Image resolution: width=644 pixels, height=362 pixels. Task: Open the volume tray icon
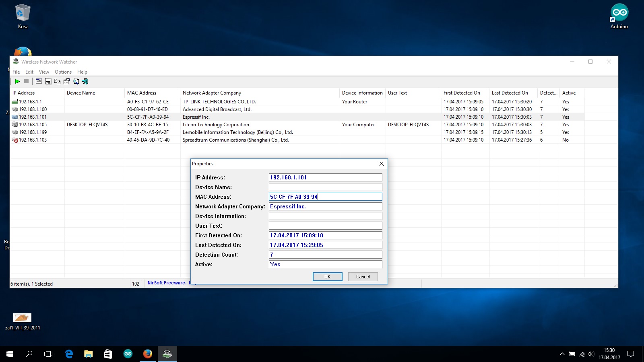pyautogui.click(x=591, y=354)
